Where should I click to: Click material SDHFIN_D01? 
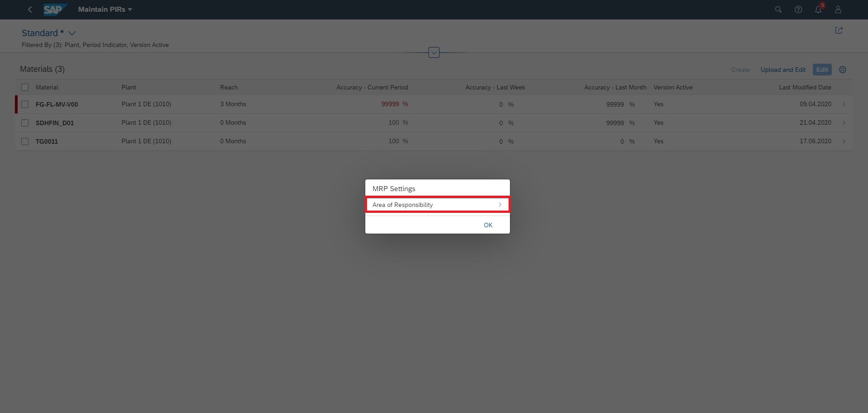(55, 123)
